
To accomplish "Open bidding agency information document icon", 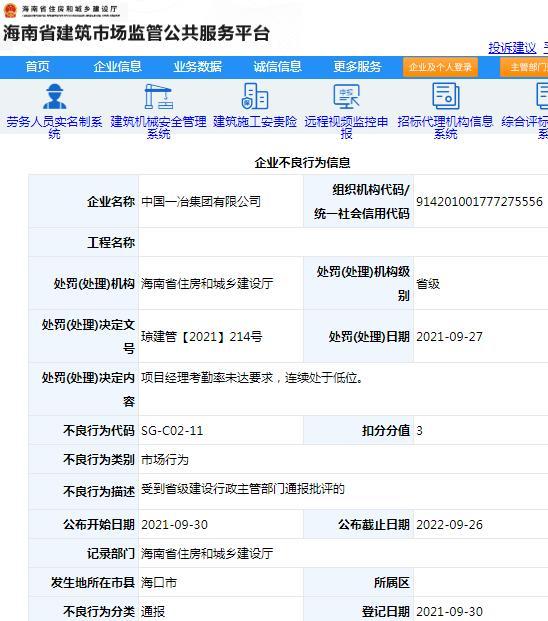I will pos(445,96).
